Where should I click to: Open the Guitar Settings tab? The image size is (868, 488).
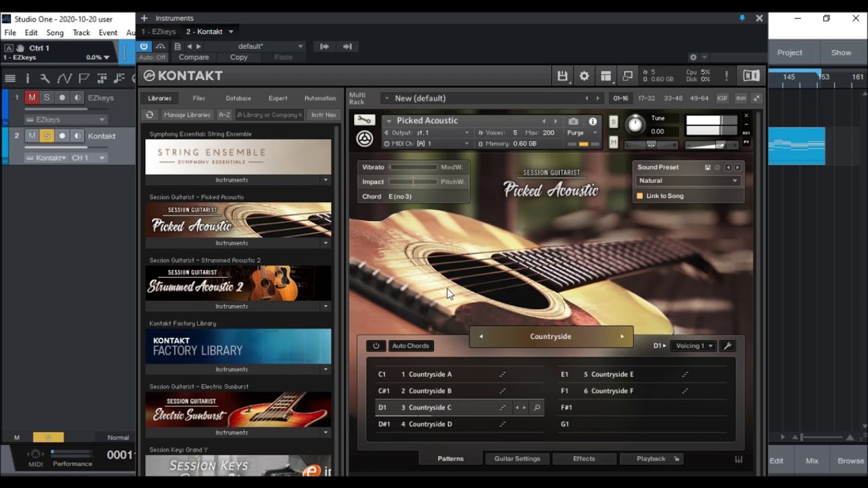[517, 459]
